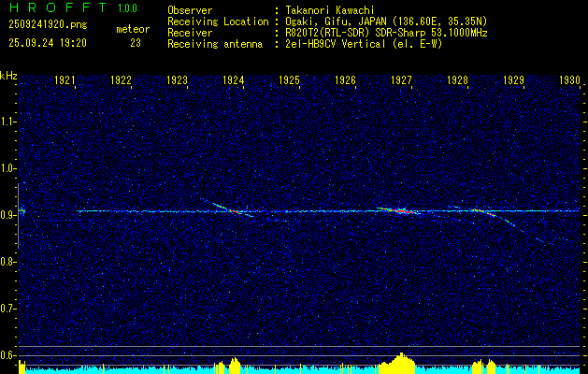
Task: Click the meteor count value 23
Action: coord(136,43)
